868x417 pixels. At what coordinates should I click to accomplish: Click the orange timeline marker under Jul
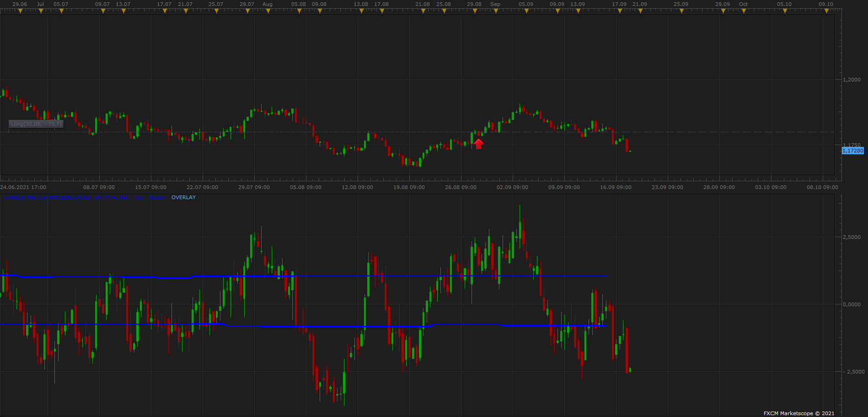pos(41,11)
